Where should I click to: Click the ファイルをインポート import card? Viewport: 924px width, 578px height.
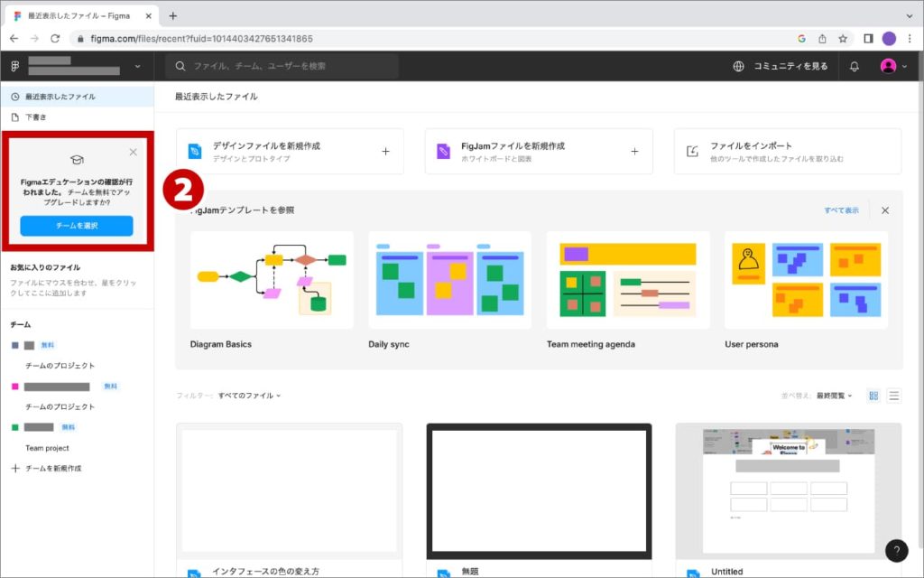click(x=788, y=152)
